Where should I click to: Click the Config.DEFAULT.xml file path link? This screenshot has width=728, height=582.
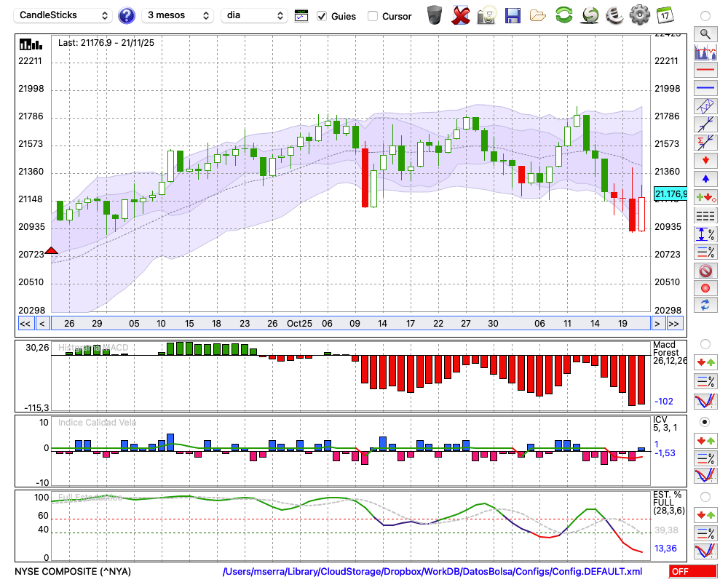[x=432, y=571]
